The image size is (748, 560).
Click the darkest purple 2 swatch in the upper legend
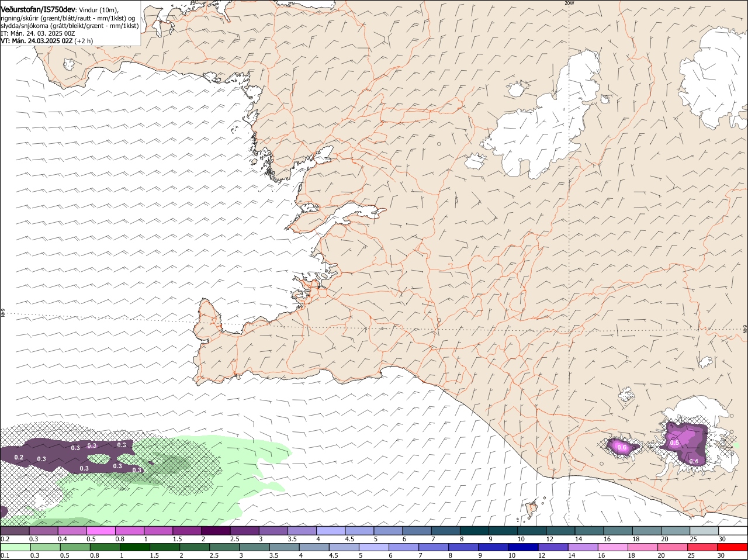(x=216, y=531)
